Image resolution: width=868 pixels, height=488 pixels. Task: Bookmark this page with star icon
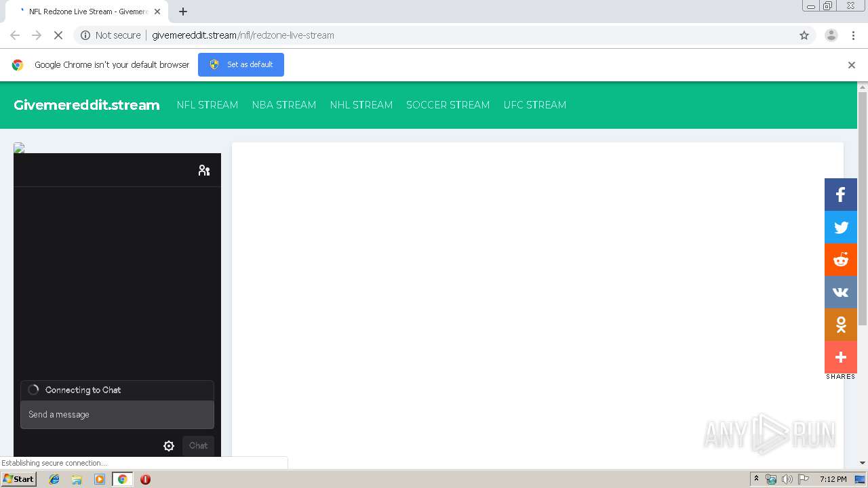(x=804, y=35)
